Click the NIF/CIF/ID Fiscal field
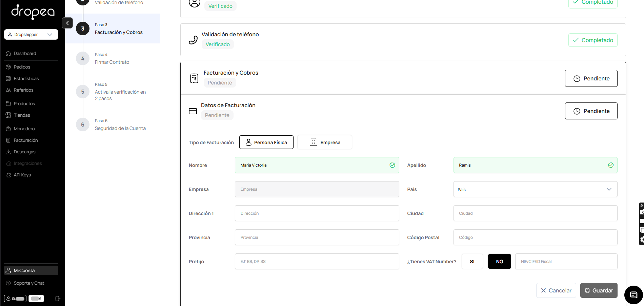Image resolution: width=644 pixels, height=306 pixels. click(566, 262)
